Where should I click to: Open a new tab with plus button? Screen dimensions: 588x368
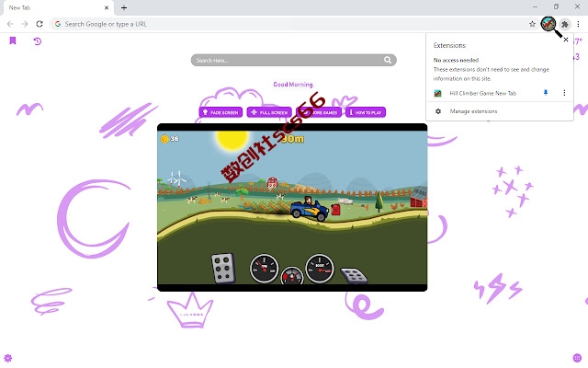124,7
